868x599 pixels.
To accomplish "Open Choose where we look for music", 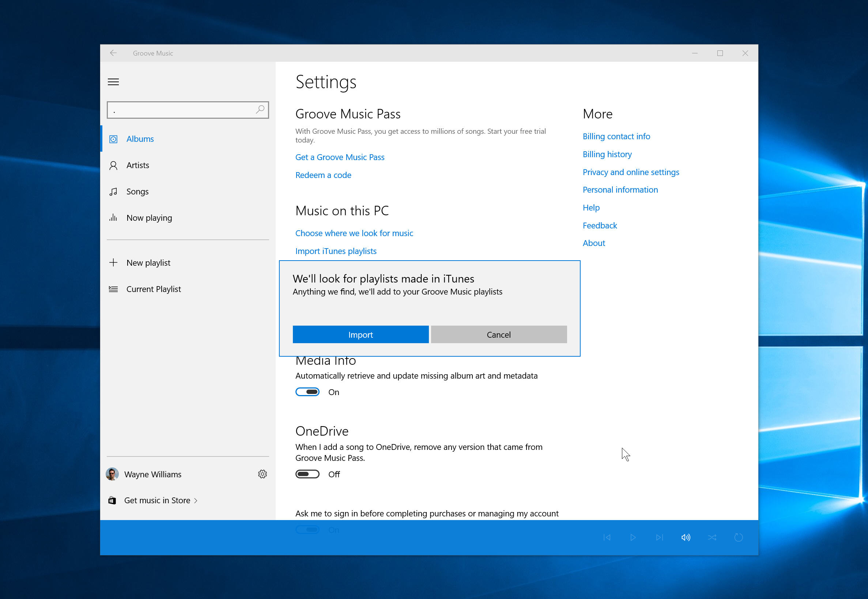I will (x=354, y=233).
